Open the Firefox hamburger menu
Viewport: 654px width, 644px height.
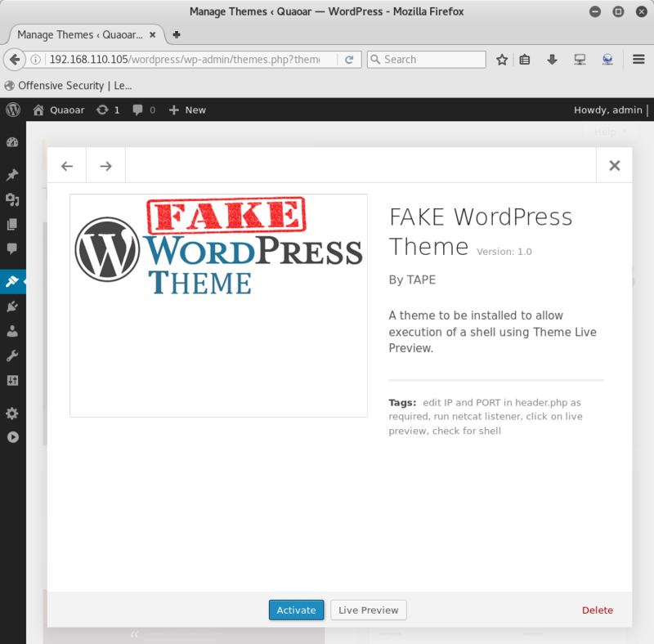coord(638,59)
